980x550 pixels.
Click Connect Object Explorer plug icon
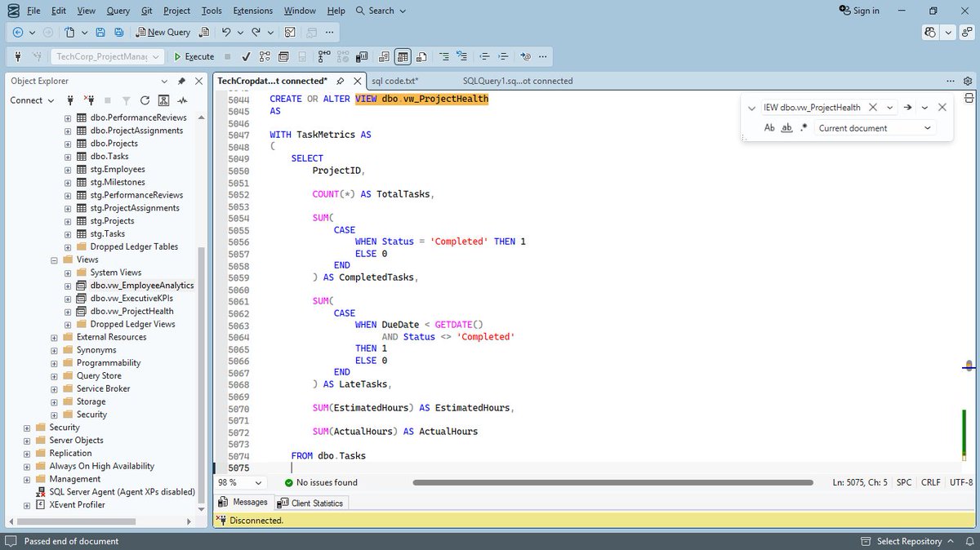pyautogui.click(x=70, y=100)
